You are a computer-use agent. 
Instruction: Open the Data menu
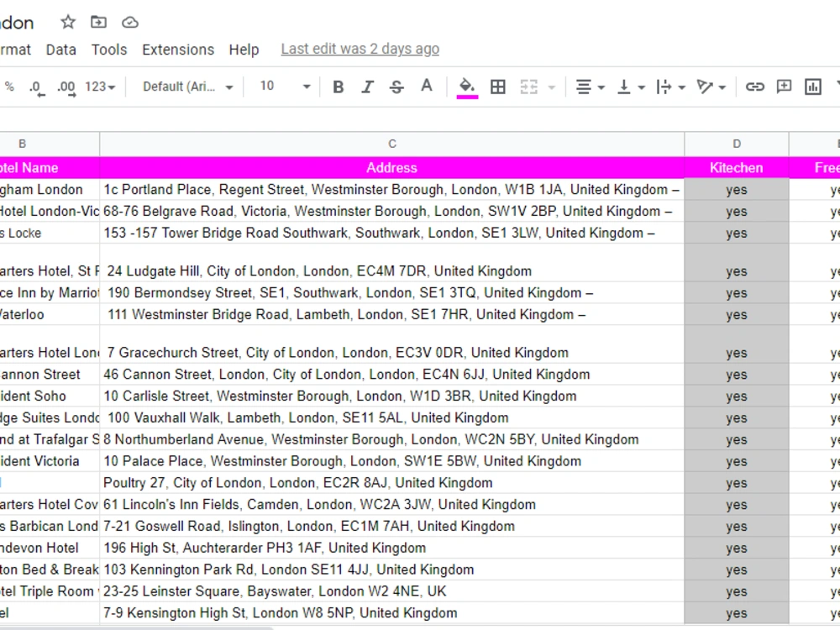point(61,50)
